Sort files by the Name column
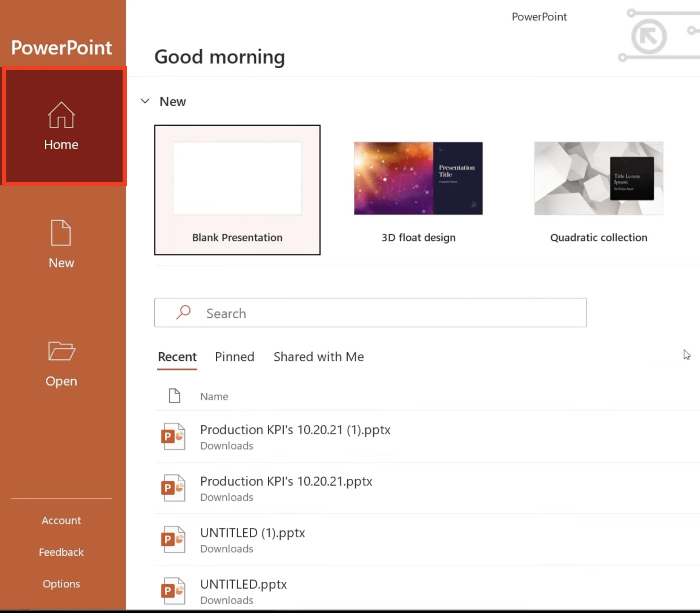 214,396
